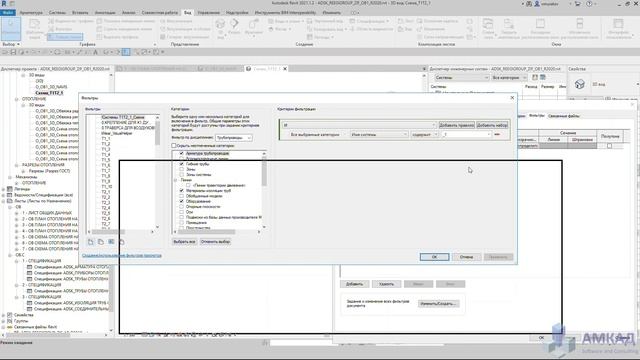Click the Section (Разрез) ribbon tool
This screenshot has height=360, width=640.
click(234, 27)
